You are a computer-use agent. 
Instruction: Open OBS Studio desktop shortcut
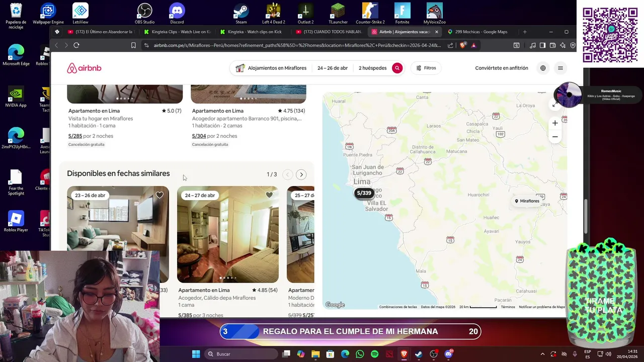pyautogui.click(x=145, y=14)
